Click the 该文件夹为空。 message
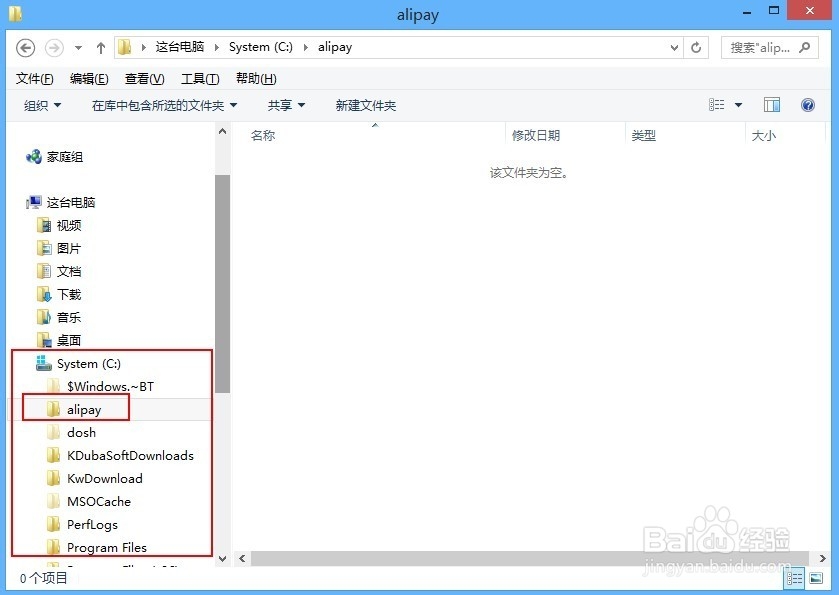 [x=528, y=173]
